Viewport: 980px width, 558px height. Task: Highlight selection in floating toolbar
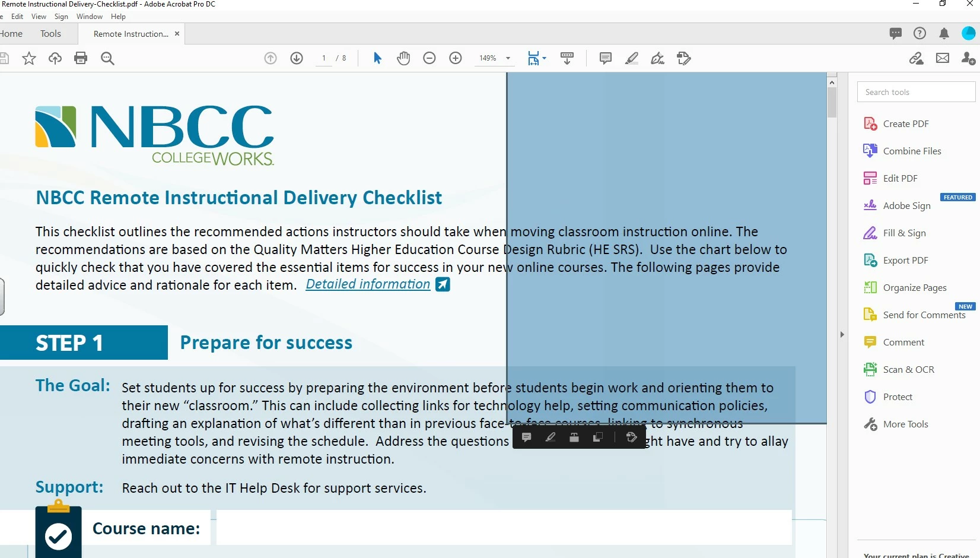551,437
